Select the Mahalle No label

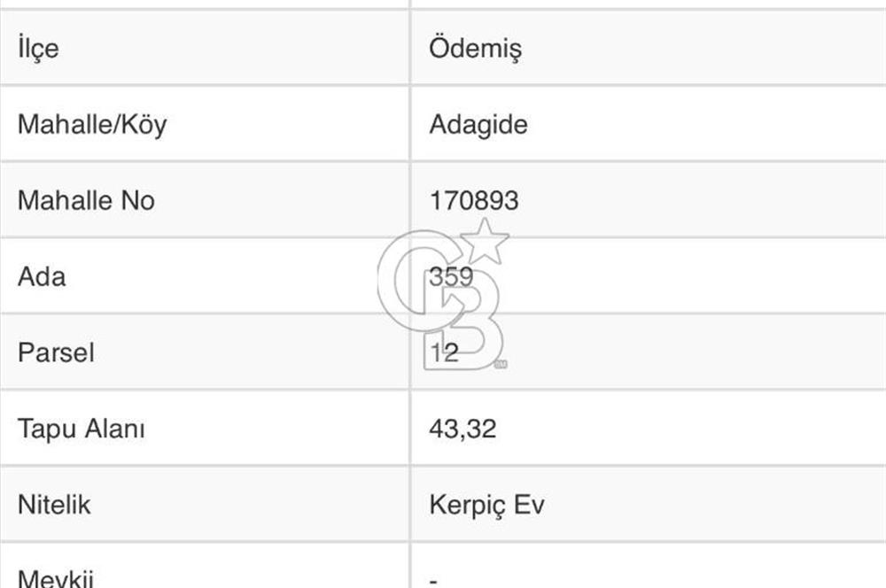(x=86, y=200)
